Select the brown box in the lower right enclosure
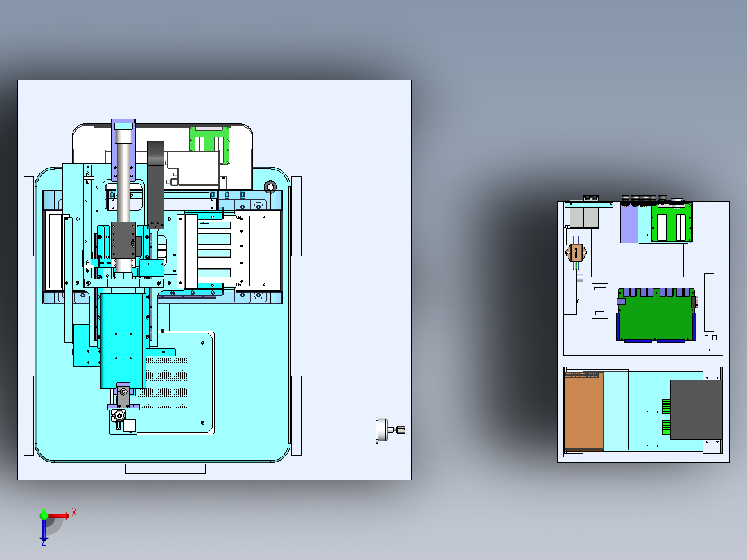Viewport: 747px width, 560px height. tap(583, 411)
